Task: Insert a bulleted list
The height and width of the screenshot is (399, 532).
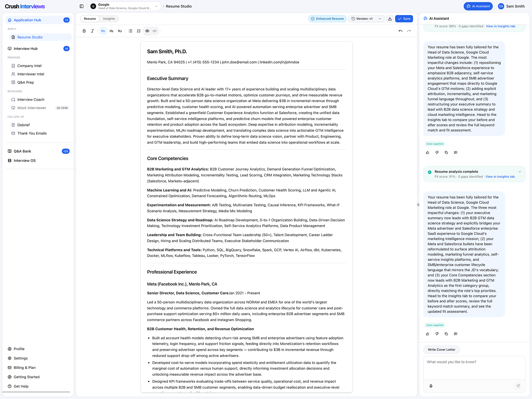Action: (x=130, y=31)
